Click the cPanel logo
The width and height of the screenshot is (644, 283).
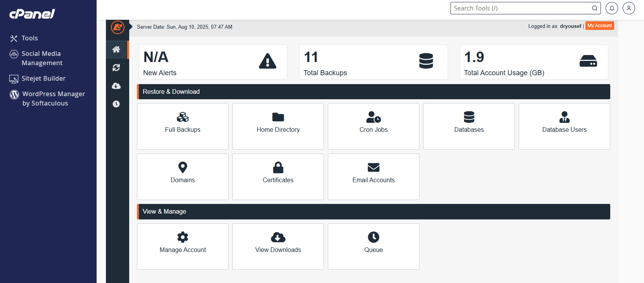point(32,14)
